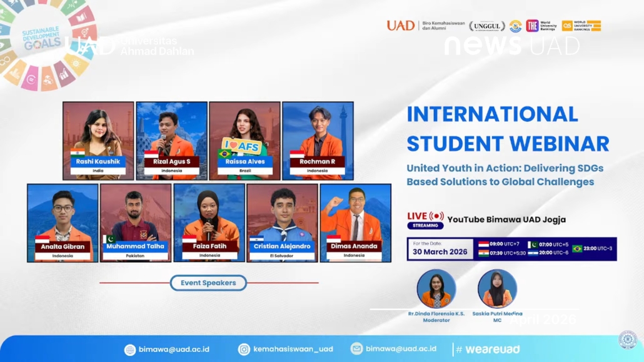Click the university seal at bottom right
The height and width of the screenshot is (362, 644).
627,339
